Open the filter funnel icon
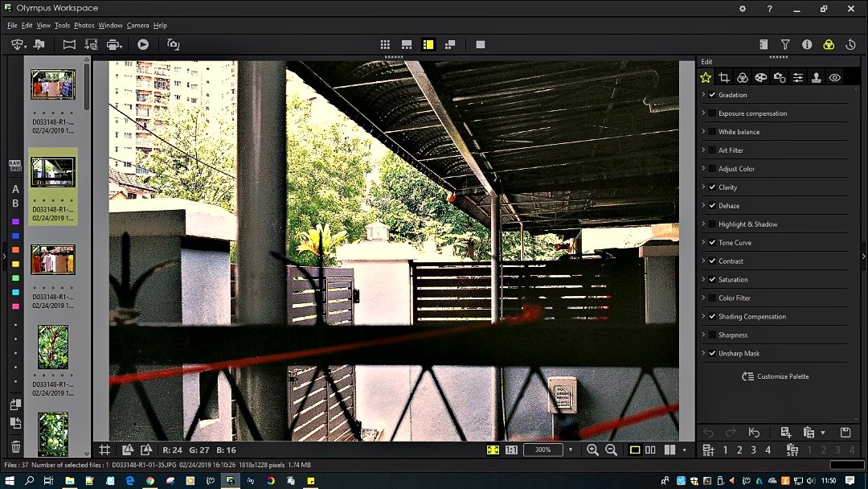 pos(785,44)
